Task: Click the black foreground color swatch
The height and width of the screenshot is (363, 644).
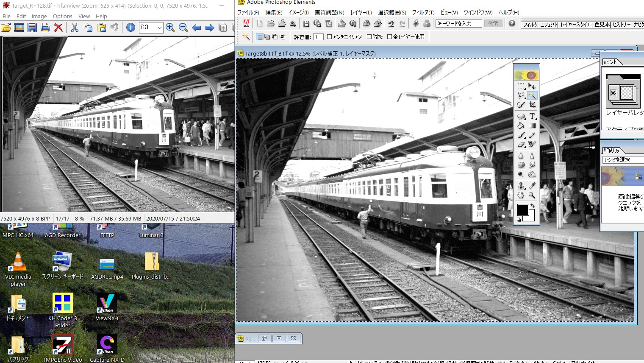Action: point(523,210)
